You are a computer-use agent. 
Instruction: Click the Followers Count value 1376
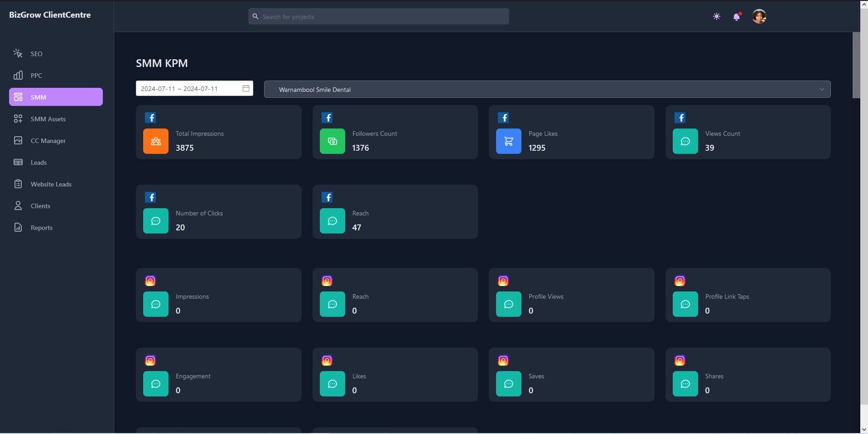pyautogui.click(x=361, y=148)
